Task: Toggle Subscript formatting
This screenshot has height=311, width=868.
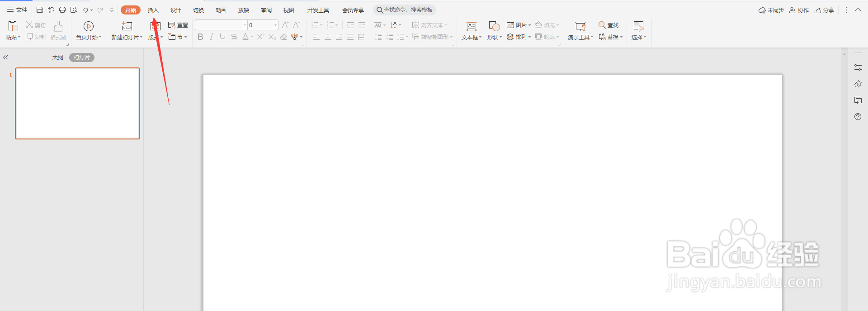Action: point(272,37)
